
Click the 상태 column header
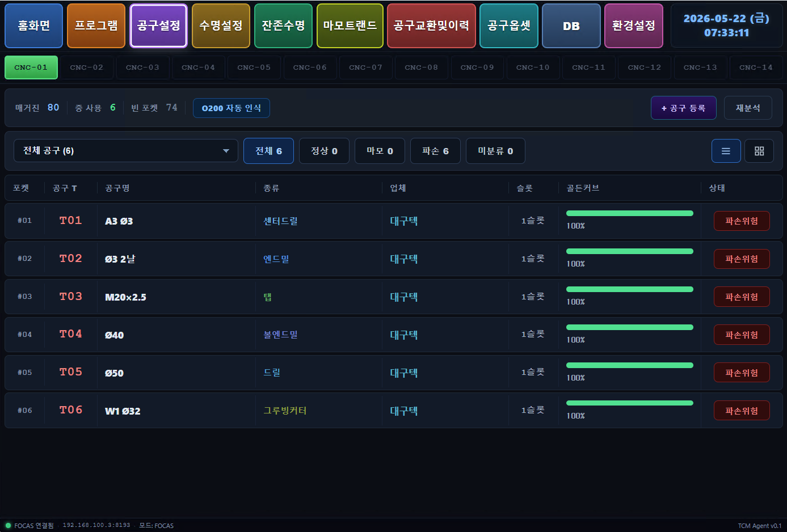point(717,188)
